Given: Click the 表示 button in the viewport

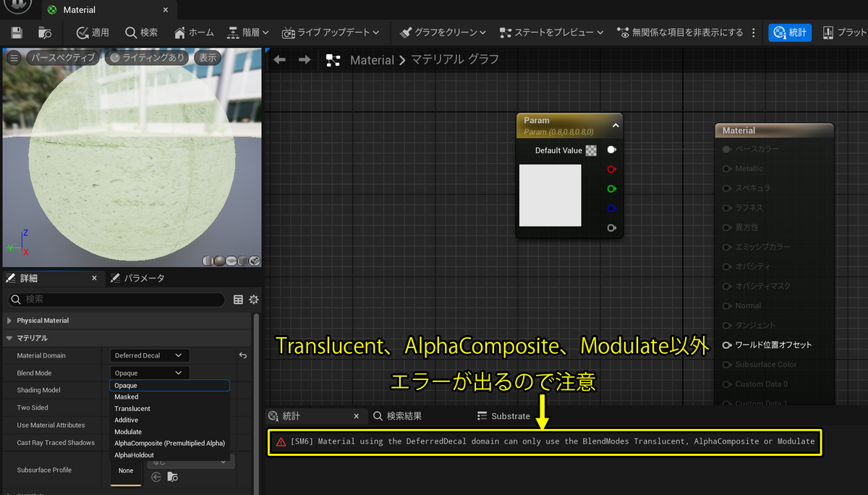Looking at the screenshot, I should click(x=208, y=56).
